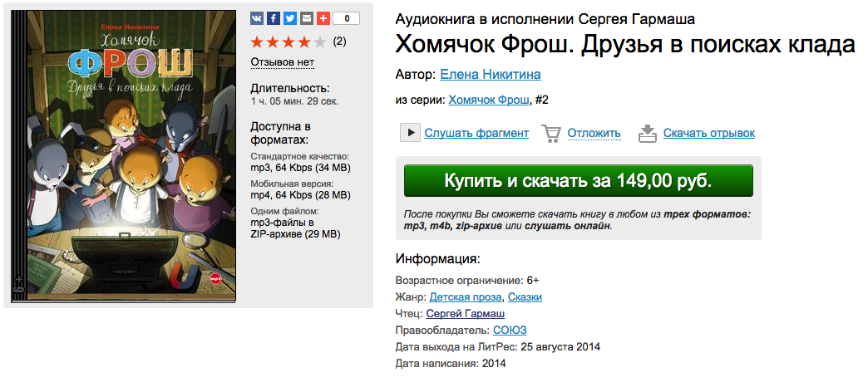The width and height of the screenshot is (868, 387).
Task: Open more sharing options plus icon
Action: point(323,18)
